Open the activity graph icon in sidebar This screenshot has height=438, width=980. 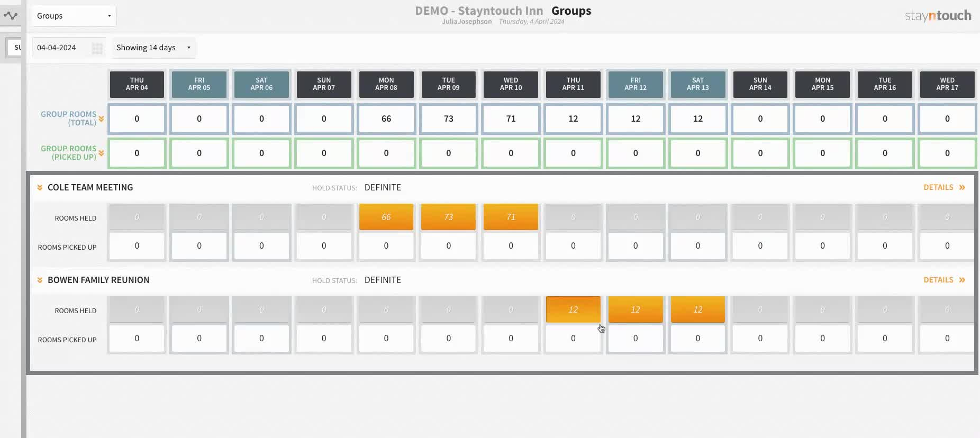(11, 15)
